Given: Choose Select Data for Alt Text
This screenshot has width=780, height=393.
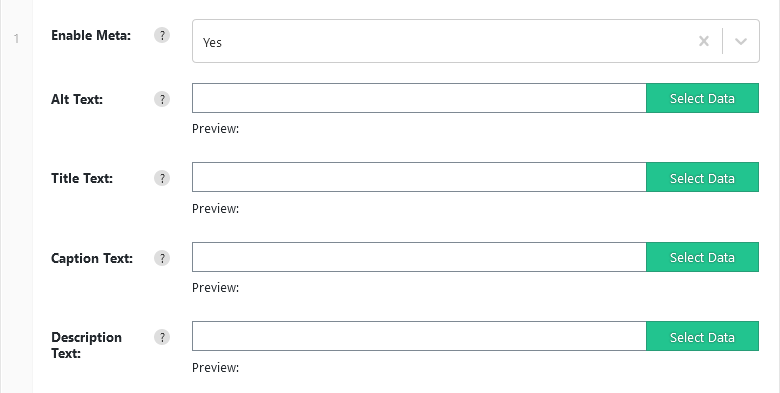Looking at the screenshot, I should [702, 98].
